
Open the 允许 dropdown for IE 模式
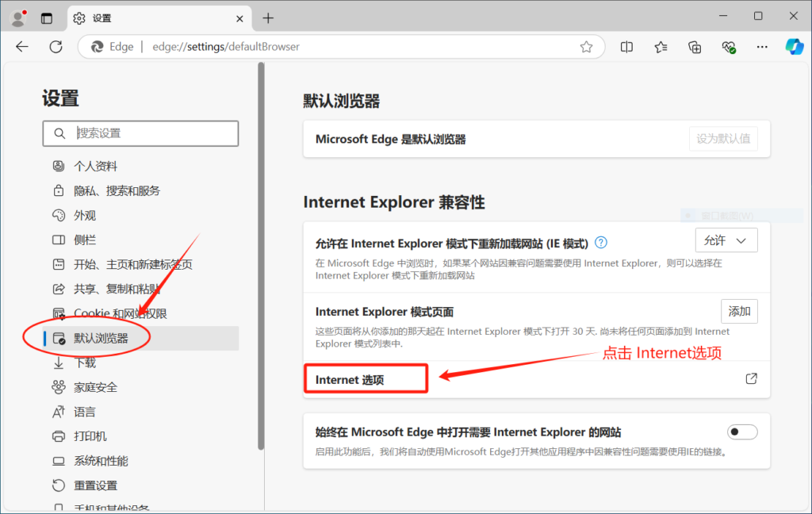pyautogui.click(x=726, y=240)
